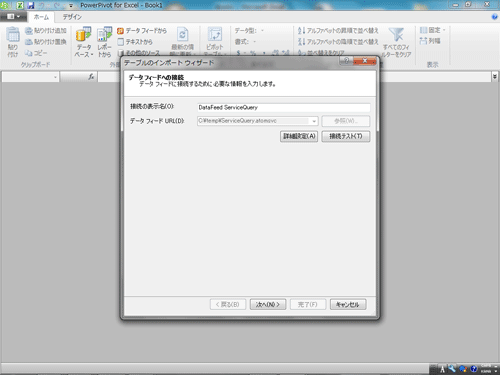The image size is (500, 375).
Task: Open the 書式 format dropdown
Action: (254, 42)
